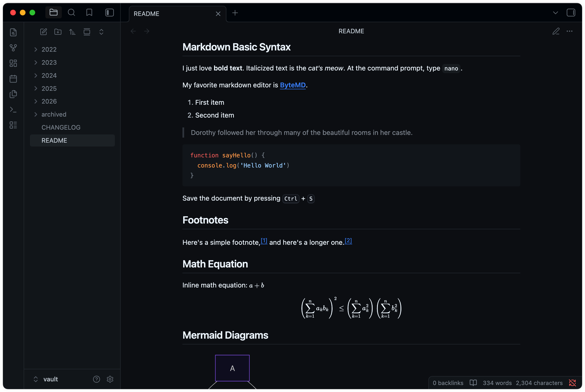Open command palette terminal icon
Viewport: 585px width, 392px height.
pos(13,110)
